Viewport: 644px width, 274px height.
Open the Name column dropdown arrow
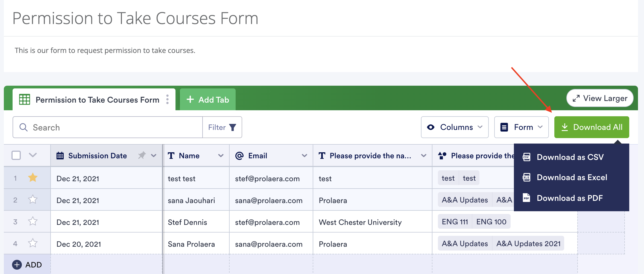click(x=221, y=156)
